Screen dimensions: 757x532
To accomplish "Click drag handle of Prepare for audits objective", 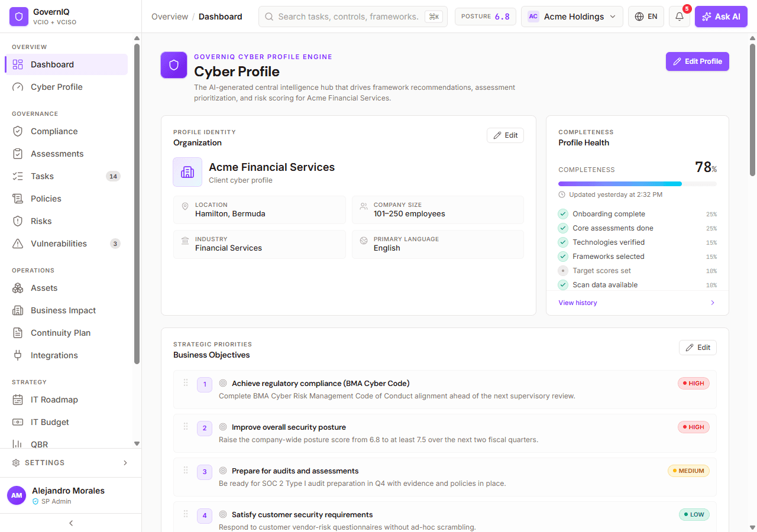I will tap(186, 470).
